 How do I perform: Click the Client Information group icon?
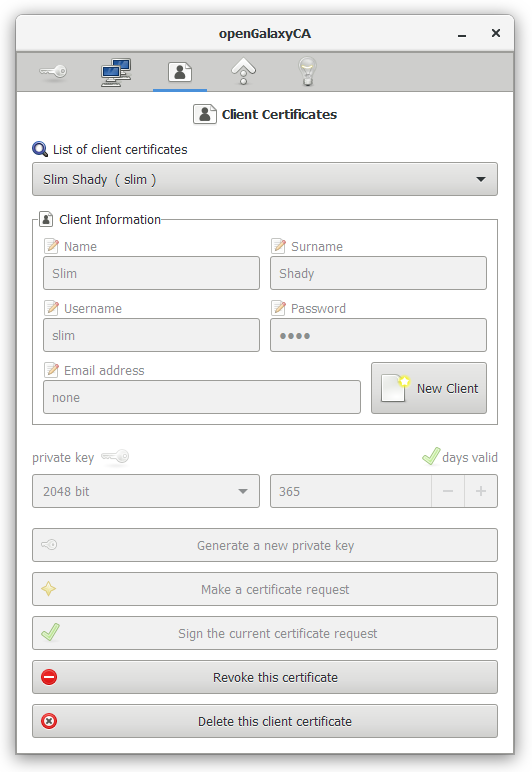coord(46,219)
